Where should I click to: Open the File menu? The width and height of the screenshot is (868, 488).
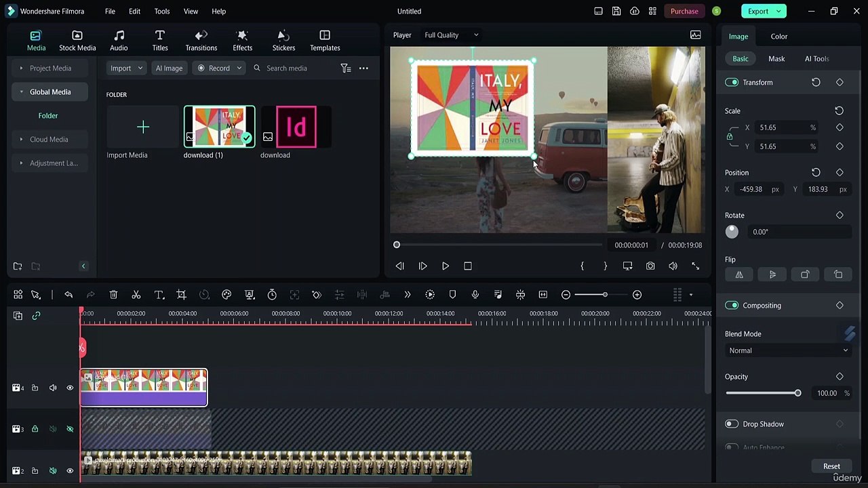110,12
